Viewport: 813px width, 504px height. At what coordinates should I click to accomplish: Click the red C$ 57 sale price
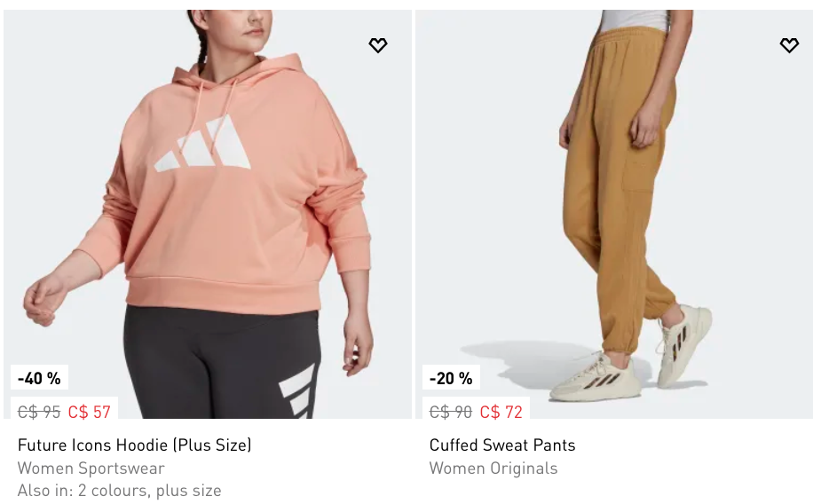point(89,412)
